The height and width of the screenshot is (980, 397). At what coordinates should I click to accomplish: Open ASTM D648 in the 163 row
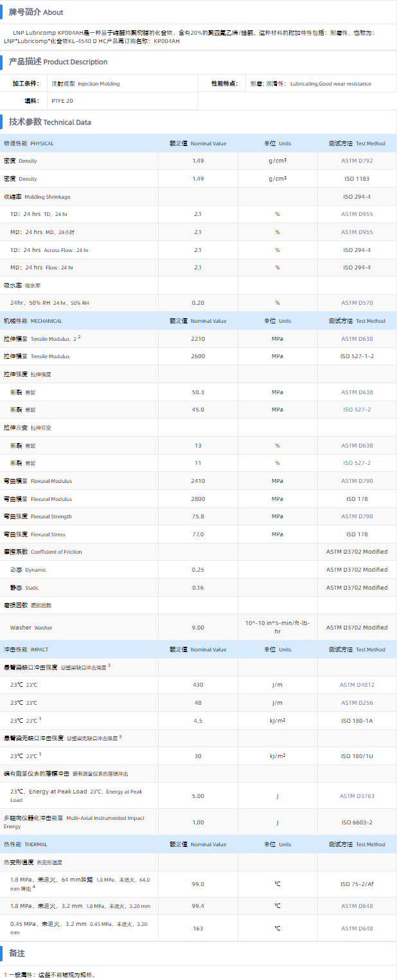click(x=357, y=929)
